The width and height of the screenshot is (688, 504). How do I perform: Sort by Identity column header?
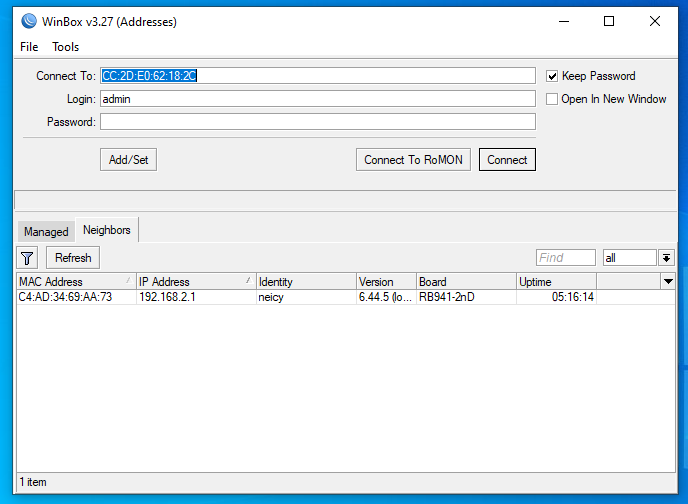[x=306, y=282]
